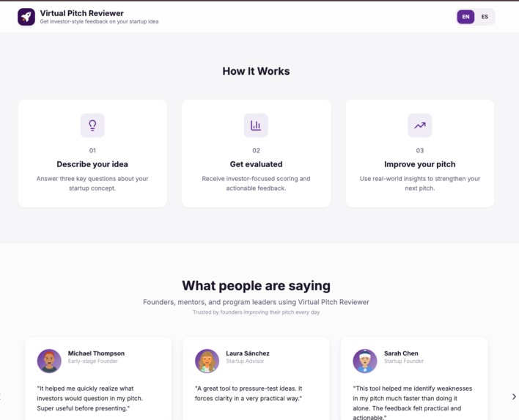Click the bar chart icon in Get evaluated
This screenshot has width=519, height=420.
tap(256, 125)
